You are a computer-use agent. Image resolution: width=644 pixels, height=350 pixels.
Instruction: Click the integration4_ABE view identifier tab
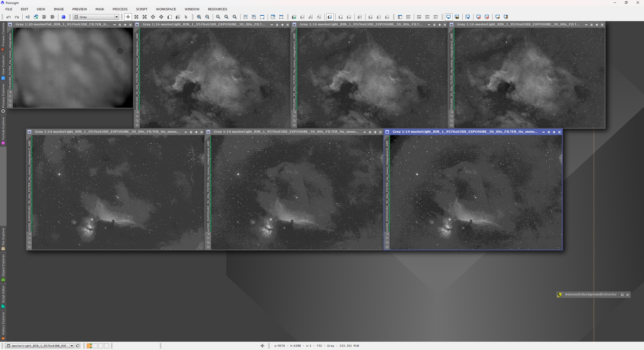(x=208, y=186)
